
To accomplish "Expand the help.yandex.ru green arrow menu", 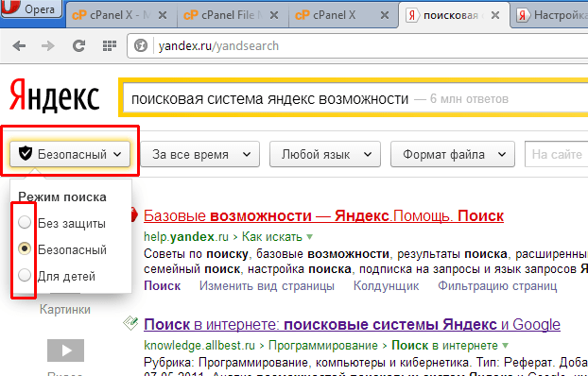I will (x=310, y=237).
